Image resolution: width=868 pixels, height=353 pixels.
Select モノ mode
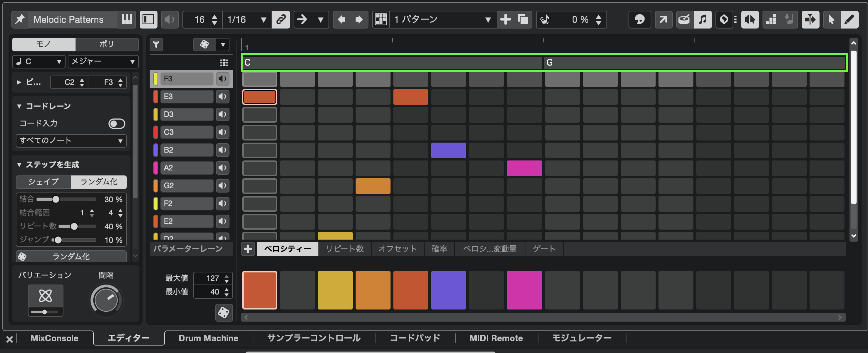coord(43,44)
